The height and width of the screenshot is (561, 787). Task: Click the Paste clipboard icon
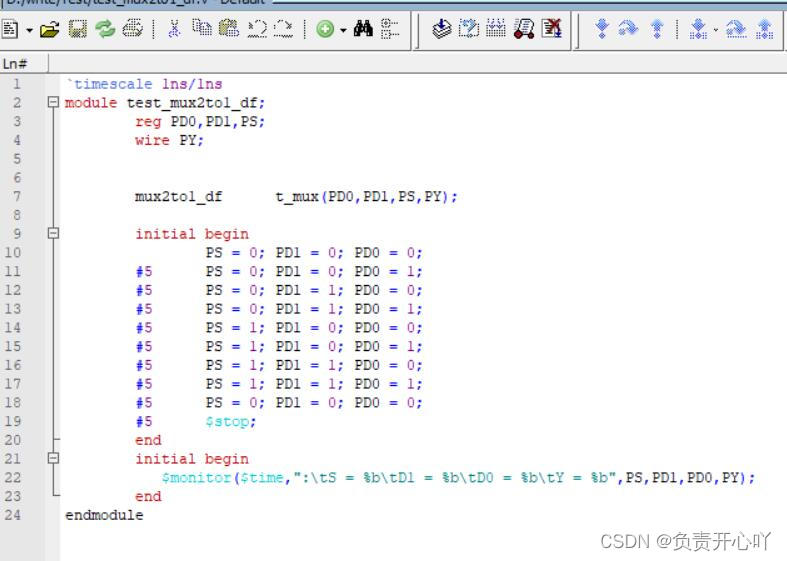229,28
